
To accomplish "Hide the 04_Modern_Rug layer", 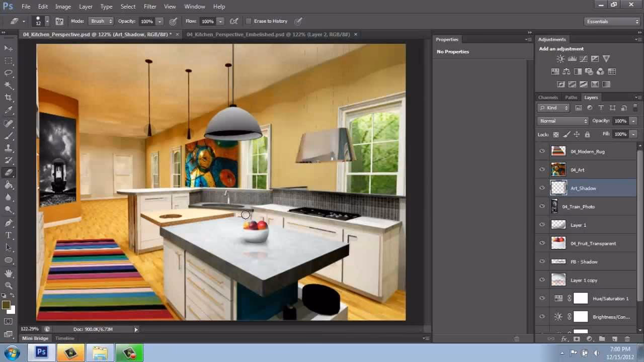I will tap(542, 151).
